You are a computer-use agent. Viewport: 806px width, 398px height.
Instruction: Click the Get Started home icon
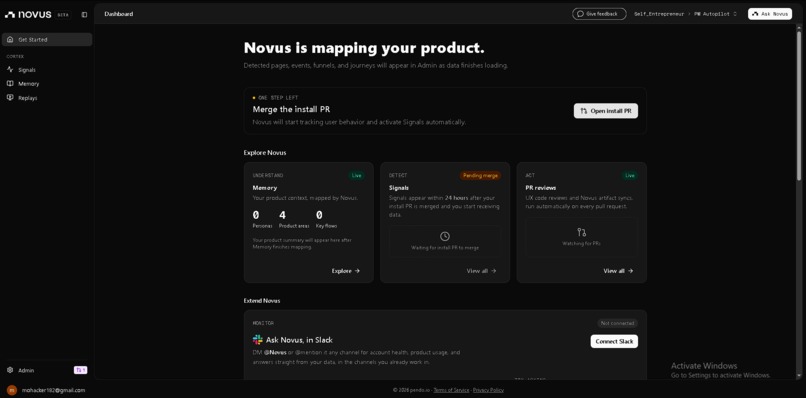pos(10,40)
